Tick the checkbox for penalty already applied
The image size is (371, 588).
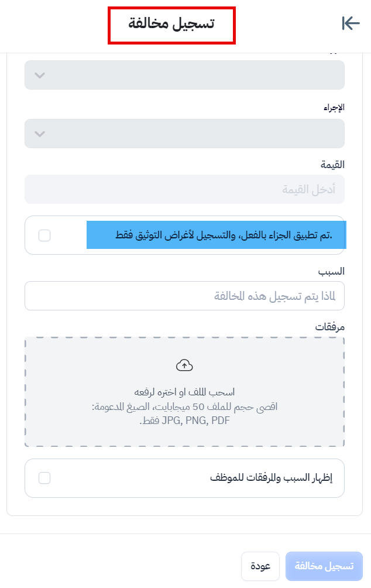point(44,235)
